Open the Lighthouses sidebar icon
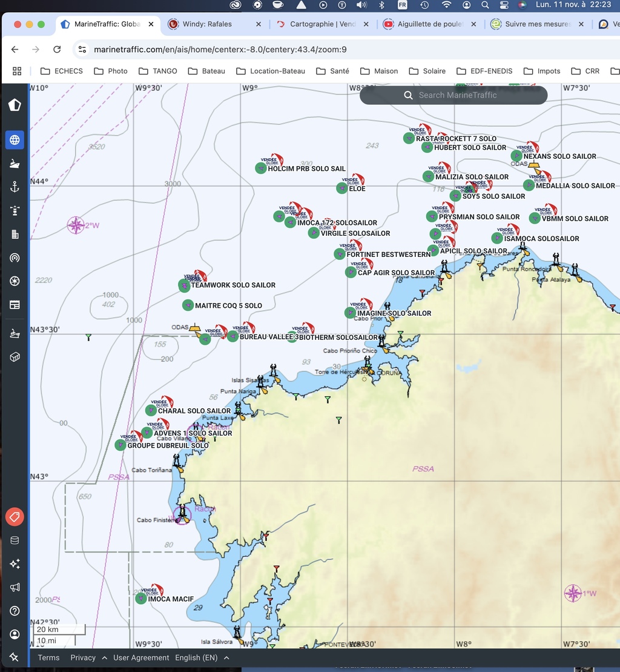The width and height of the screenshot is (620, 672). (x=15, y=210)
